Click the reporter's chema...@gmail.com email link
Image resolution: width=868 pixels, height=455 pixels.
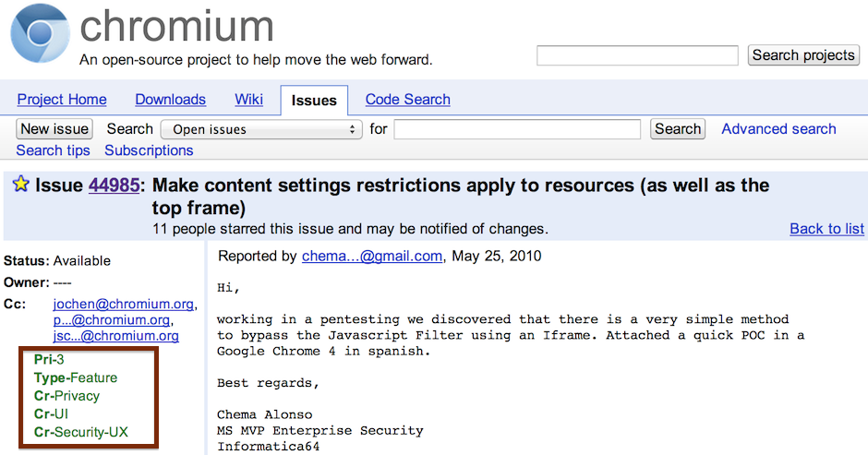coord(372,256)
